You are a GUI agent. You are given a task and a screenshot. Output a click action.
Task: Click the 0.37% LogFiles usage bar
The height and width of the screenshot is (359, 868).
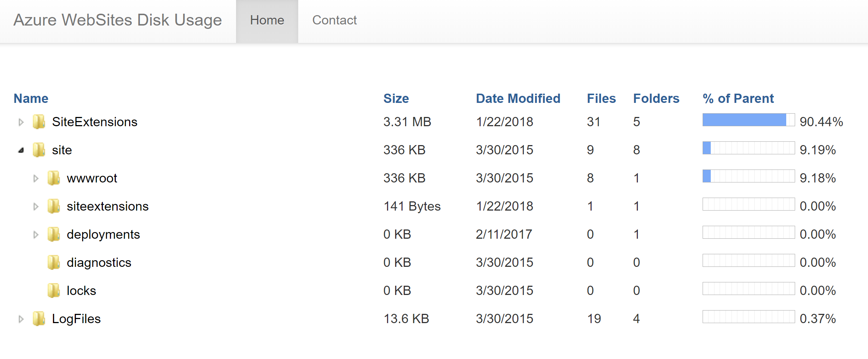point(748,317)
